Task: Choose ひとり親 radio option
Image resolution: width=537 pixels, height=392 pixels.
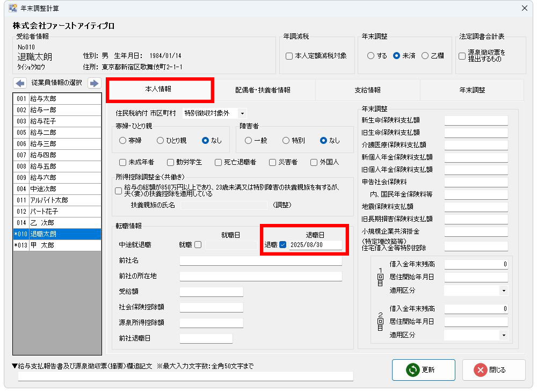Action: pyautogui.click(x=160, y=141)
